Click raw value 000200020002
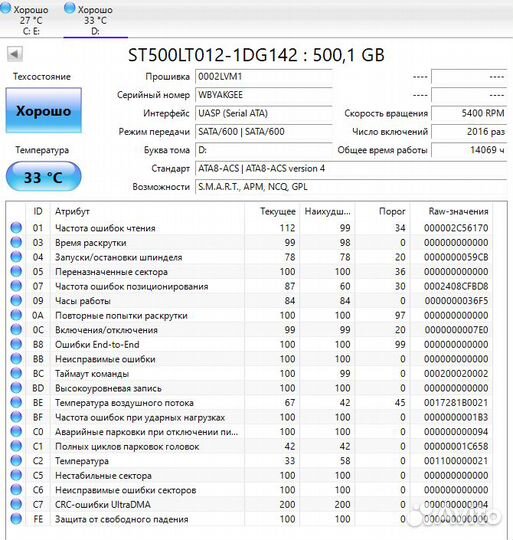This screenshot has height=540, width=513. pyautogui.click(x=456, y=374)
